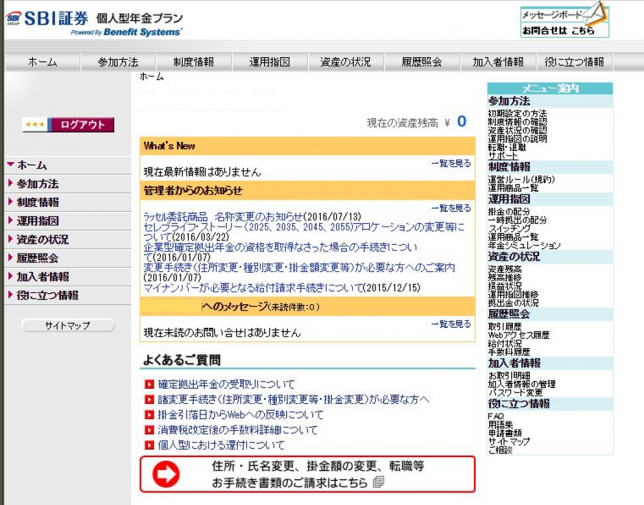This screenshot has width=644, height=505.
Task: Open 用語集 in menu guide
Action: [x=500, y=425]
